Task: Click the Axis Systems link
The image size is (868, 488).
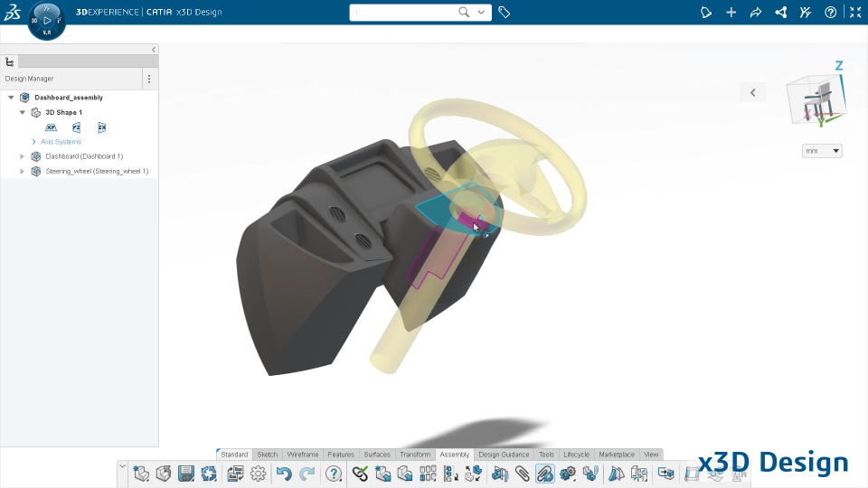Action: point(61,142)
